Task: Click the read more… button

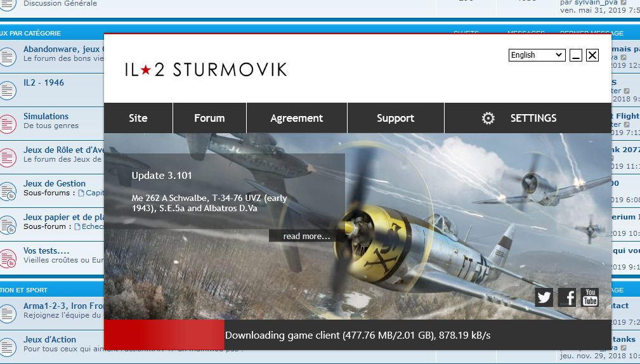Action: [x=306, y=236]
